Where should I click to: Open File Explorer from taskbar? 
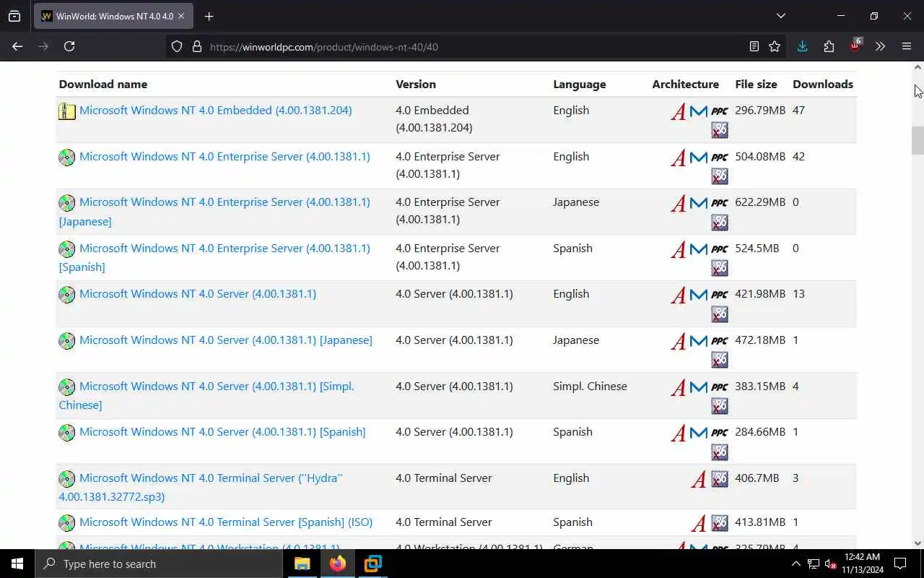(302, 564)
